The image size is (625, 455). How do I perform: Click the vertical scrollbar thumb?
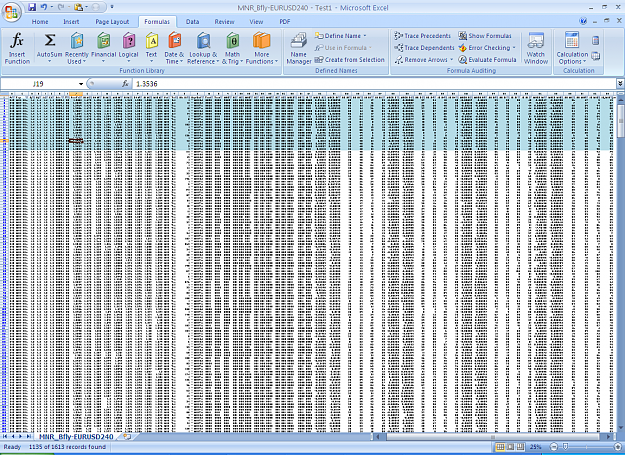tap(620, 122)
